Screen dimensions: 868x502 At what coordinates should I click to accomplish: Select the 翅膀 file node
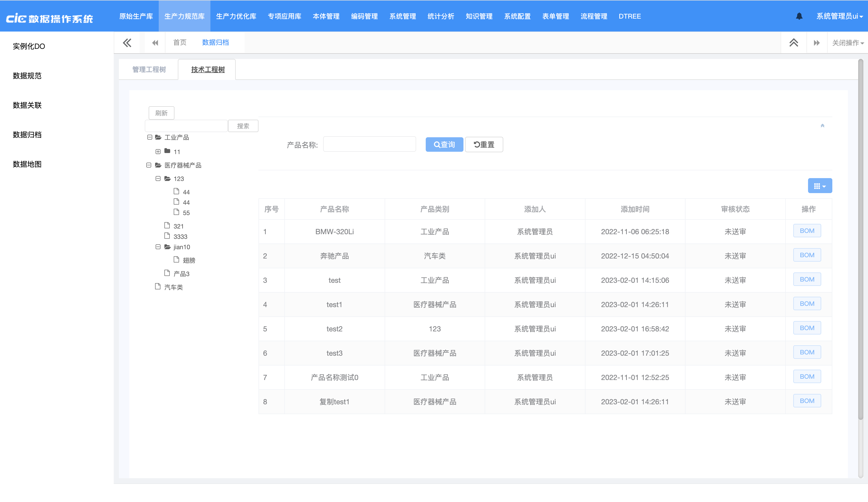click(x=189, y=260)
